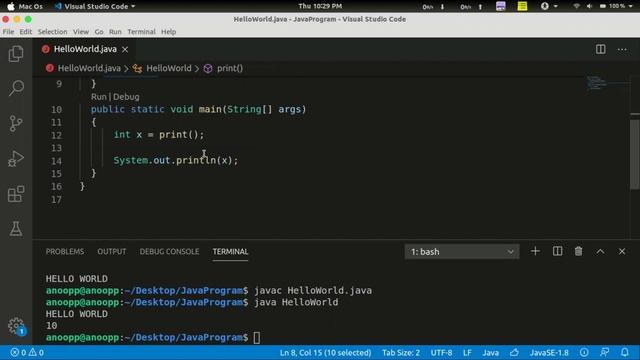Maximize the terminal panel with up chevron
Image resolution: width=640 pixels, height=360 pixels.
pyautogui.click(x=600, y=251)
